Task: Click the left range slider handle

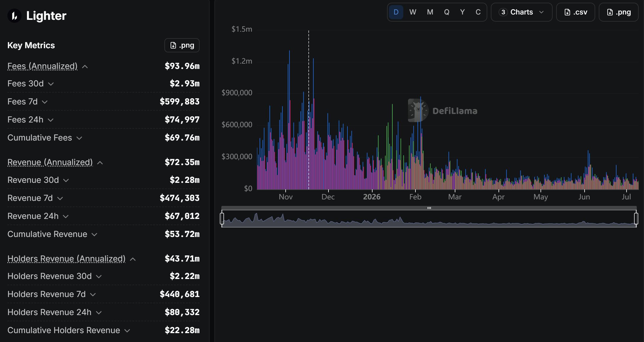Action: coord(222,219)
